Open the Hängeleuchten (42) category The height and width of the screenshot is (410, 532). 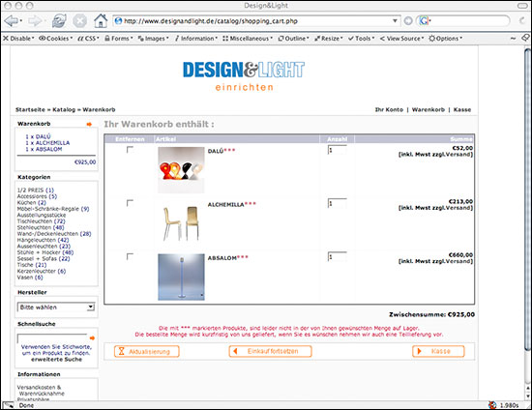click(x=43, y=240)
